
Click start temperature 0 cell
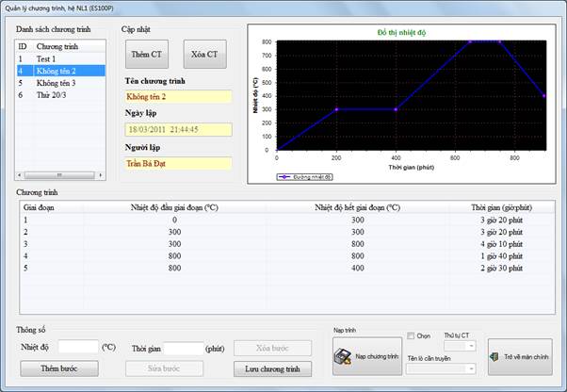[x=174, y=220]
